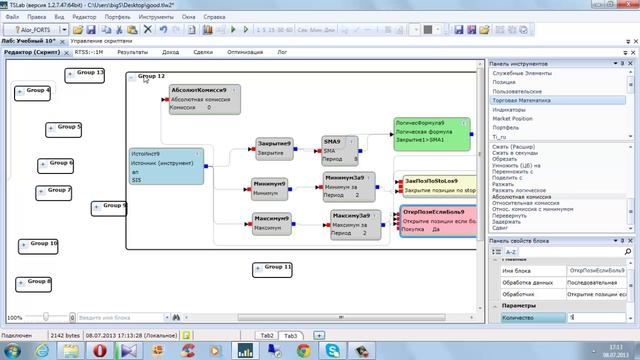
Task: Click the open folder icon after the purple floppy
Action: 484,30
